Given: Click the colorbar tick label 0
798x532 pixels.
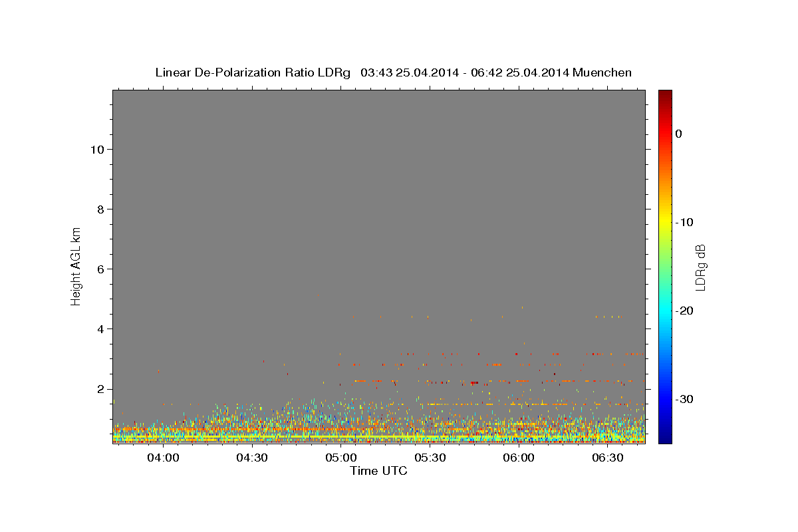Looking at the screenshot, I should click(x=679, y=134).
